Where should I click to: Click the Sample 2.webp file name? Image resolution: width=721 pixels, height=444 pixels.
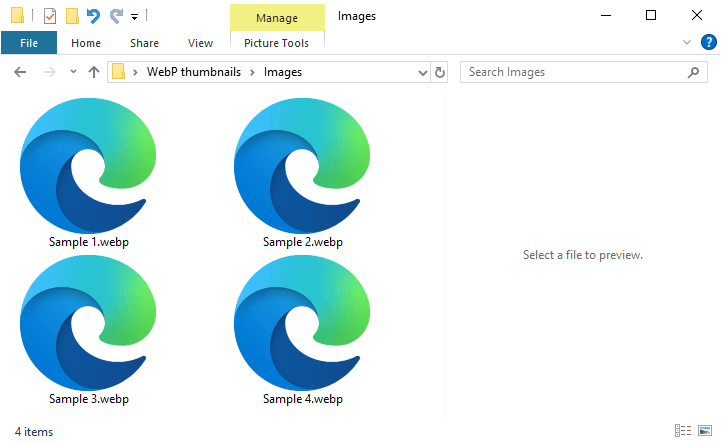click(303, 242)
